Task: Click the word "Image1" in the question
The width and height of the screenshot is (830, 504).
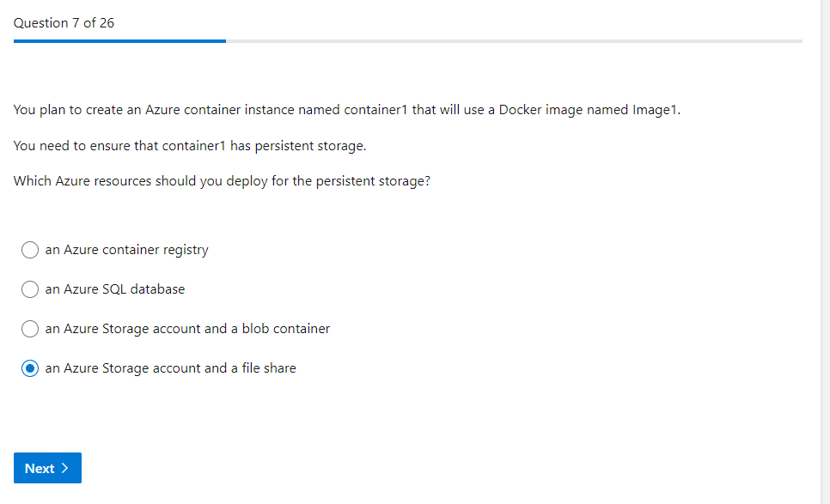Action: tap(656, 110)
